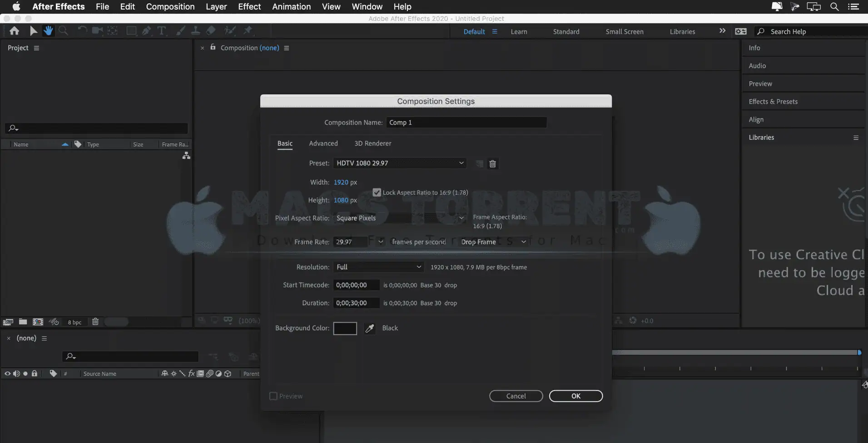
Task: Select the Zoom magnifier tool
Action: pyautogui.click(x=64, y=30)
